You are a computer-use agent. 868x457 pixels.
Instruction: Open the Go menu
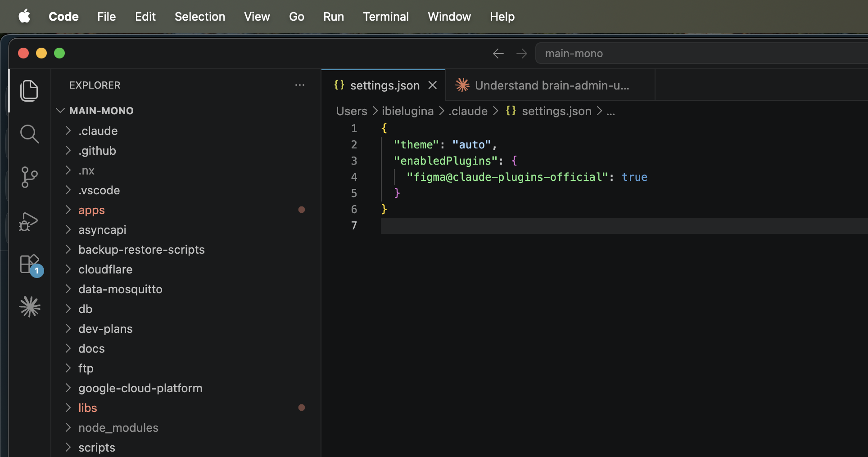click(296, 17)
